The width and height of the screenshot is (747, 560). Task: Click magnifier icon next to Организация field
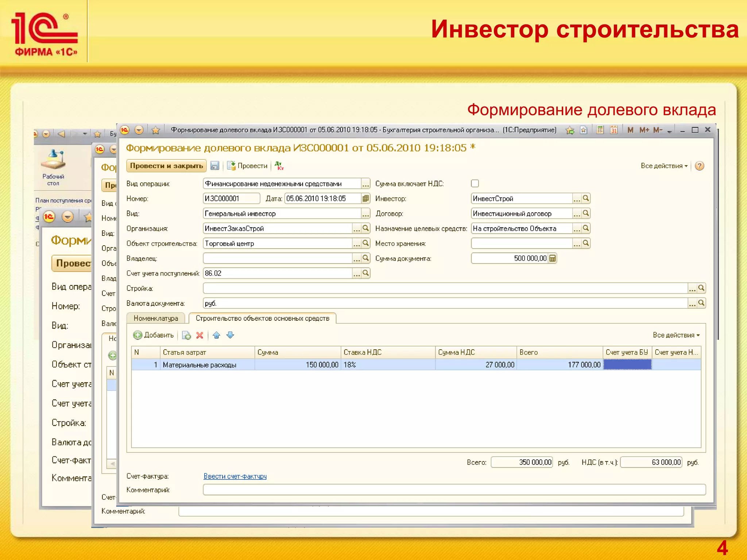click(x=365, y=228)
